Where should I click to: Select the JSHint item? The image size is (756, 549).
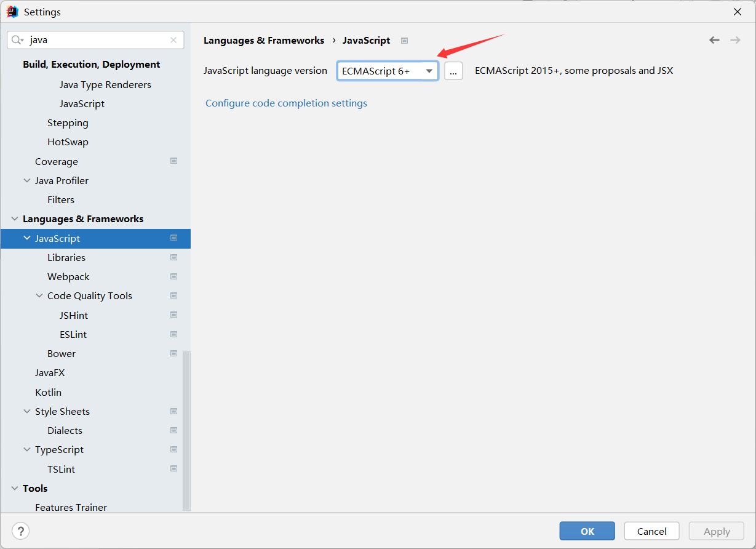74,315
